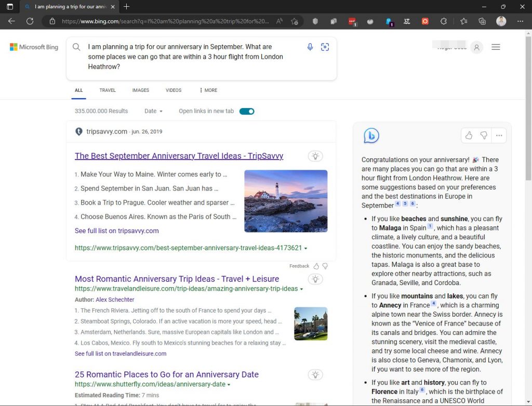
Task: Toggle Open links in new tab switch
Action: [x=247, y=111]
